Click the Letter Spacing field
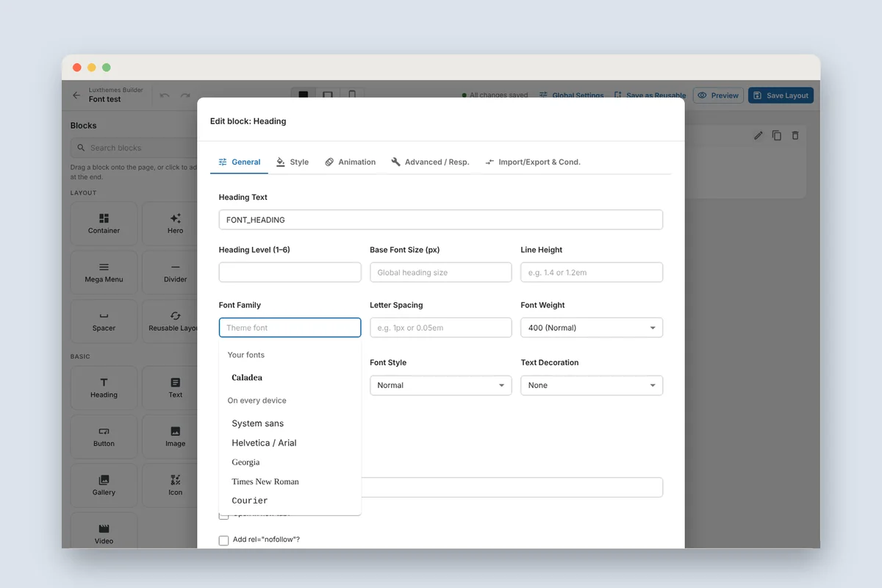Image resolution: width=882 pixels, height=588 pixels. (440, 328)
